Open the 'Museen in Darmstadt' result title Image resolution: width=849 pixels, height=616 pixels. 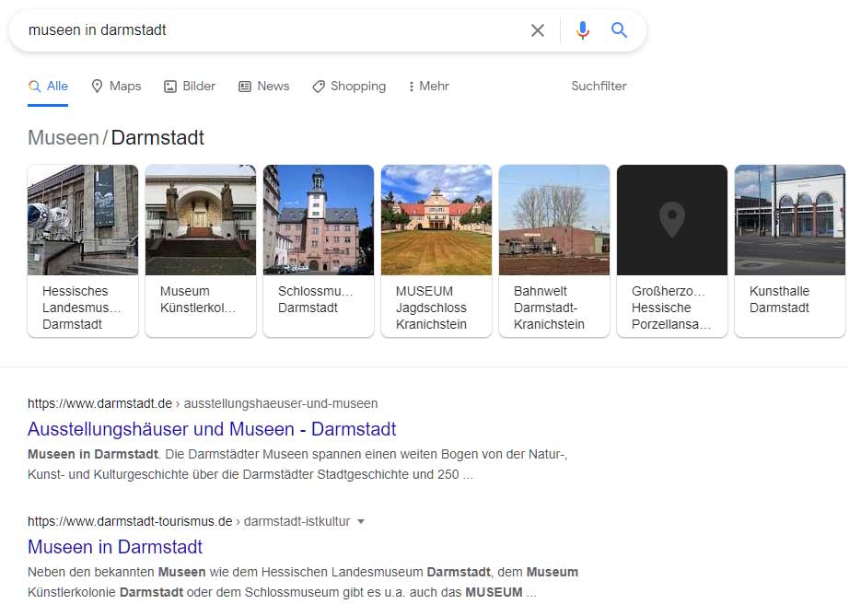(115, 547)
